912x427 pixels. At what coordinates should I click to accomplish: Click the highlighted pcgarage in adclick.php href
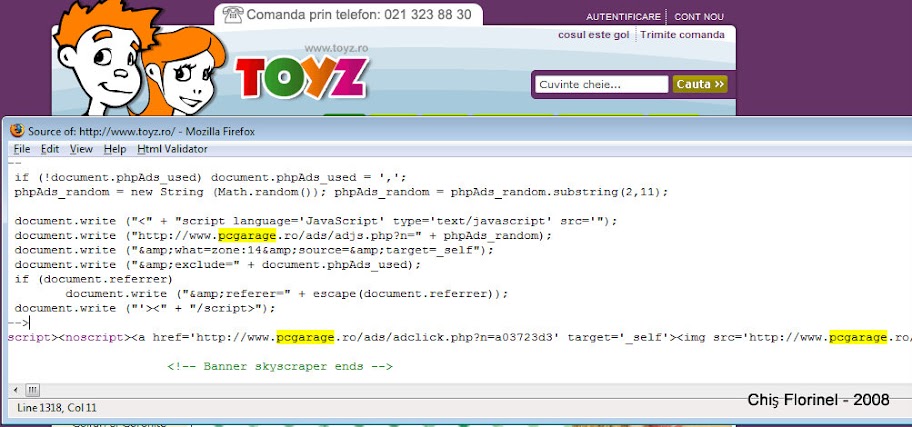click(x=305, y=337)
